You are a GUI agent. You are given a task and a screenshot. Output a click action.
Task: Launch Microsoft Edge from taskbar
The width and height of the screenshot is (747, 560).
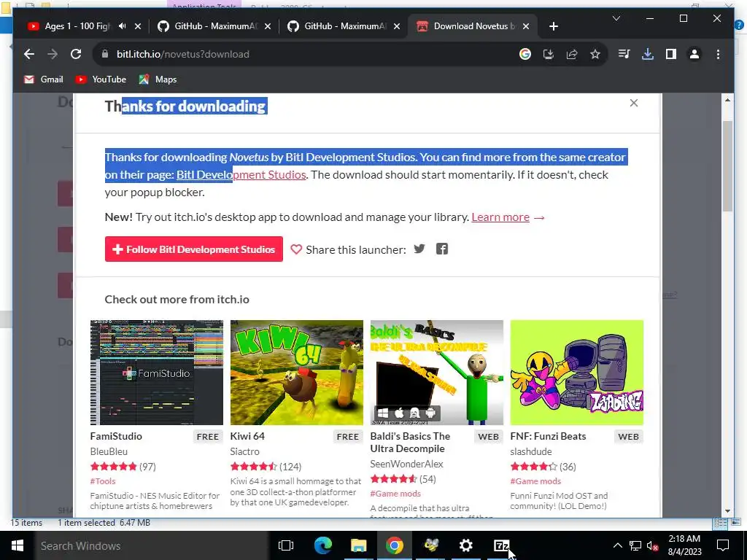tap(322, 545)
